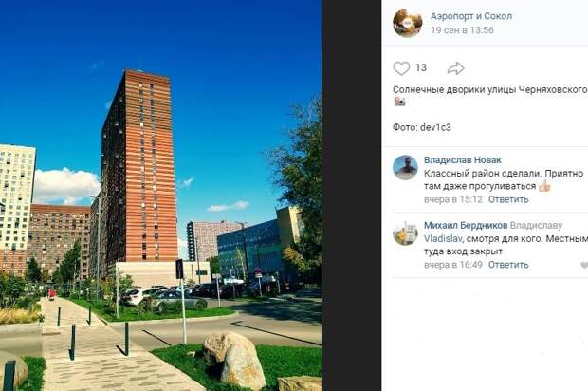
Task: Reply to Владислав Новак's comment via Ответить
Action: (508, 199)
